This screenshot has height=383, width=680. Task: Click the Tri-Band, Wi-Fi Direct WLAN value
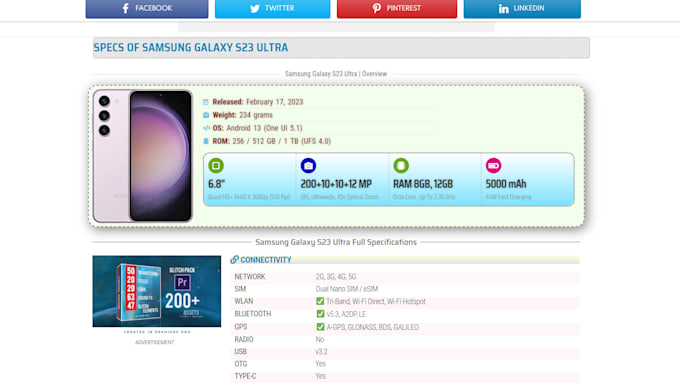pos(376,301)
